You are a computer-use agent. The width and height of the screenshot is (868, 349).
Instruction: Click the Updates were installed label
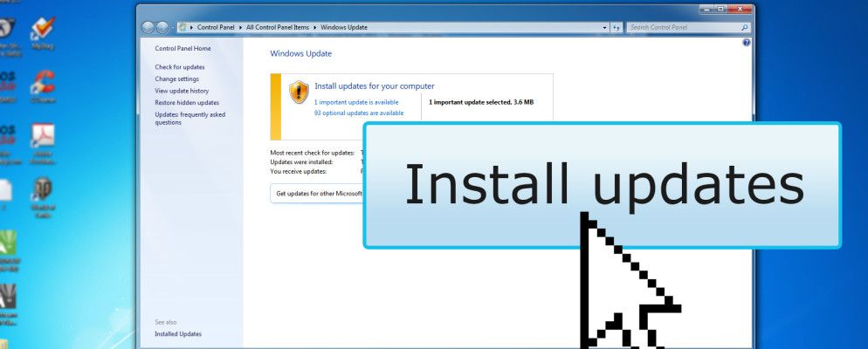[301, 162]
